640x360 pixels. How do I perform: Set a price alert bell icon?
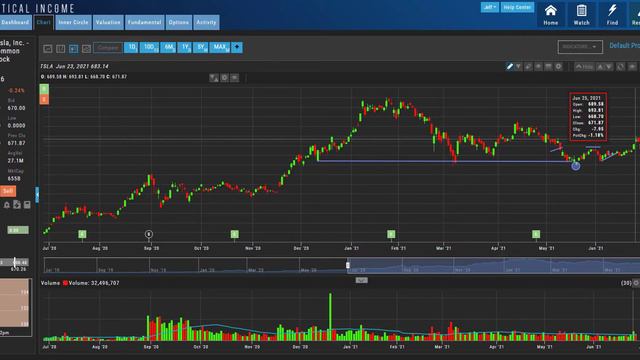(7, 205)
